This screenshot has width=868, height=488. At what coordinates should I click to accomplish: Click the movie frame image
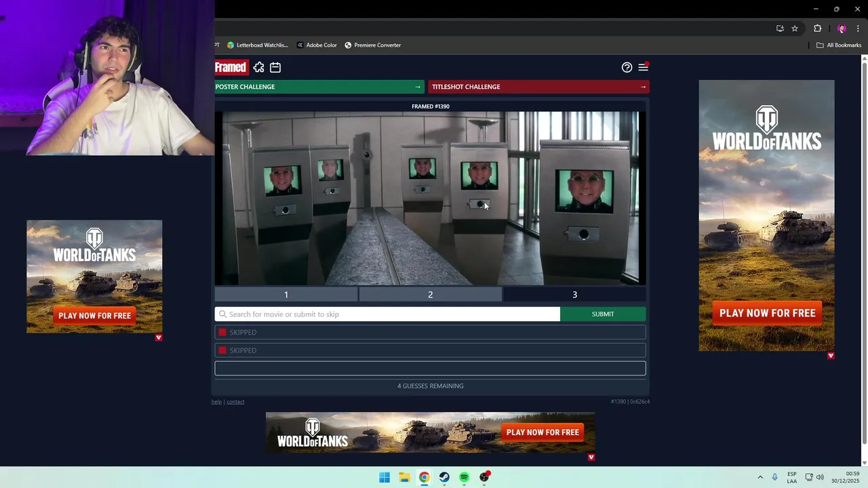430,198
